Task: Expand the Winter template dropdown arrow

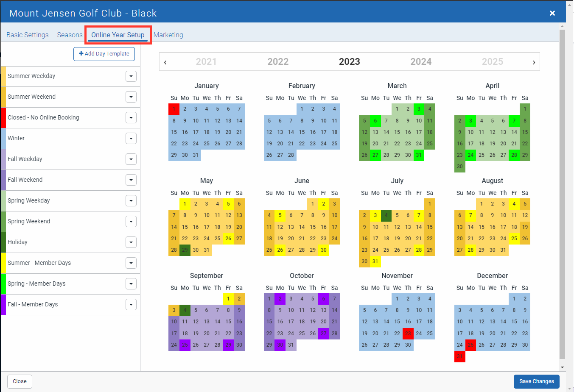Action: [x=131, y=139]
